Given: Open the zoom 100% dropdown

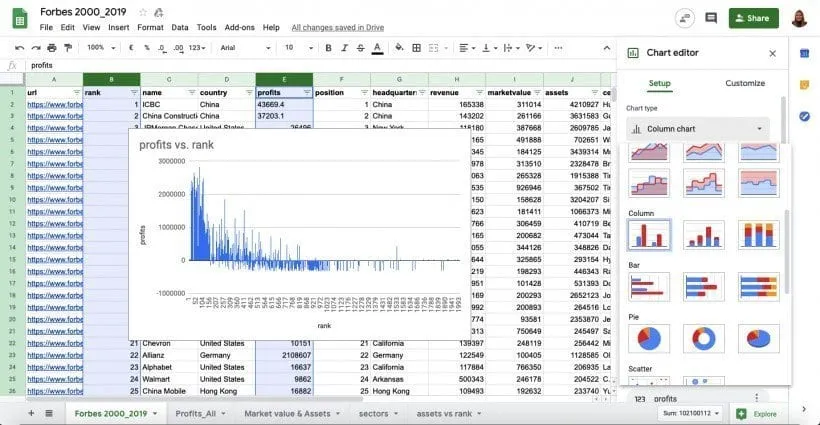Looking at the screenshot, I should coord(99,47).
